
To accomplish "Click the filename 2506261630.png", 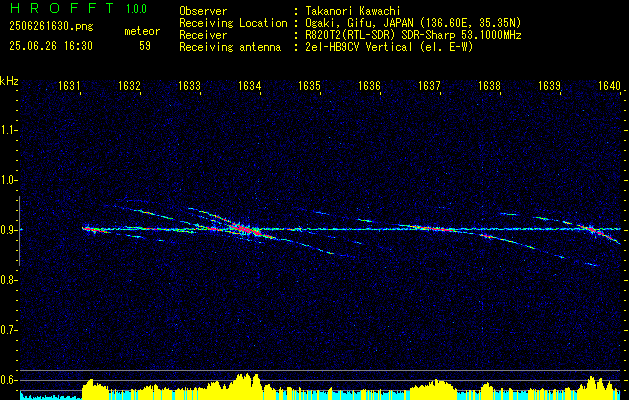I will [x=51, y=27].
